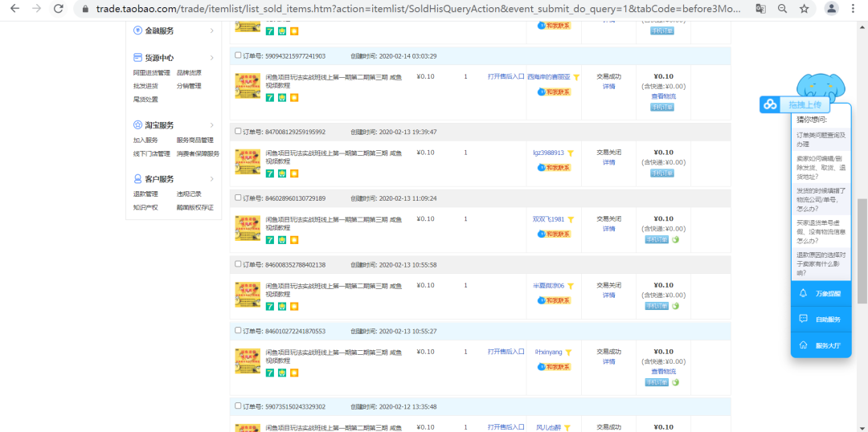Select order 847008129259195992 checkbox

coord(237,131)
